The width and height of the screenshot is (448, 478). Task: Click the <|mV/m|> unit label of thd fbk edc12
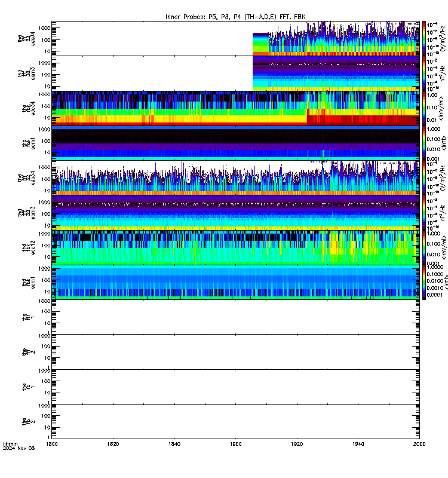[x=444, y=247]
